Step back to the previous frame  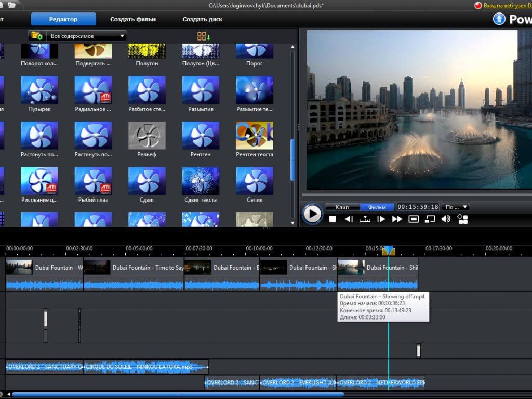(x=349, y=219)
